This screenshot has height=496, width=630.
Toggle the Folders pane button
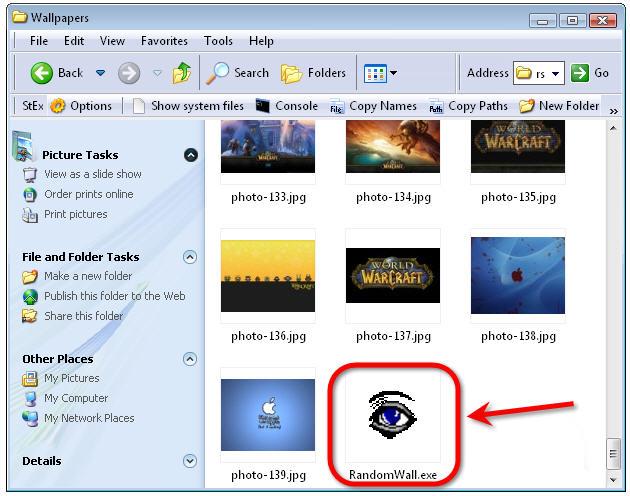coord(313,73)
